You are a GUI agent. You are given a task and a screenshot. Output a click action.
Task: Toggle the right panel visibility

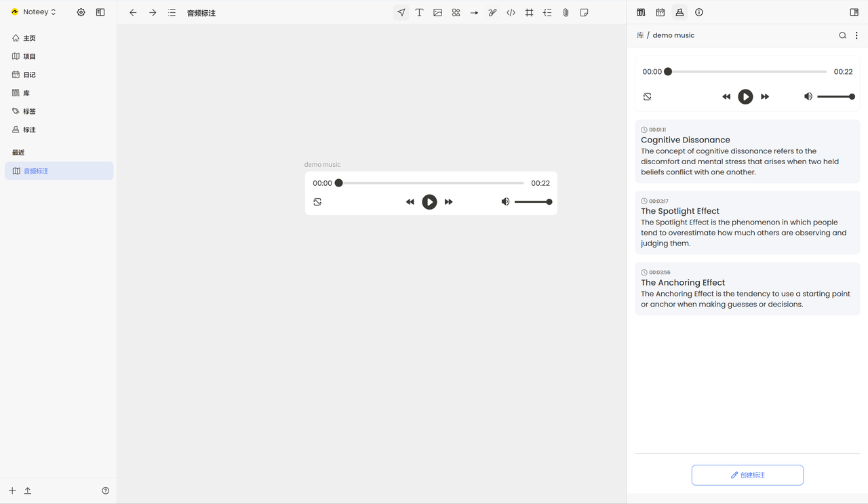[x=854, y=12]
